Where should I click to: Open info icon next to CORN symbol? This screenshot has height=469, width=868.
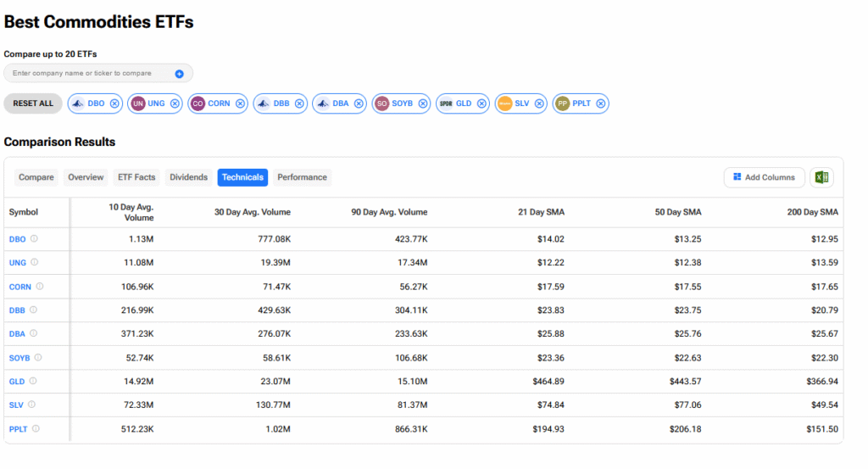tap(40, 287)
